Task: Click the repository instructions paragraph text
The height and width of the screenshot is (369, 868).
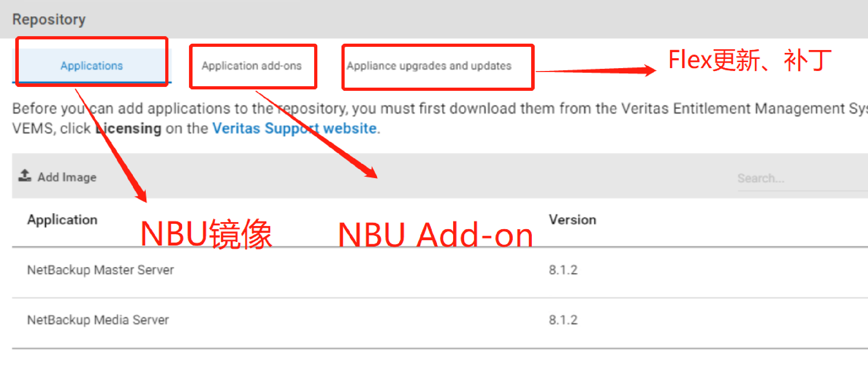Action: pos(440,118)
